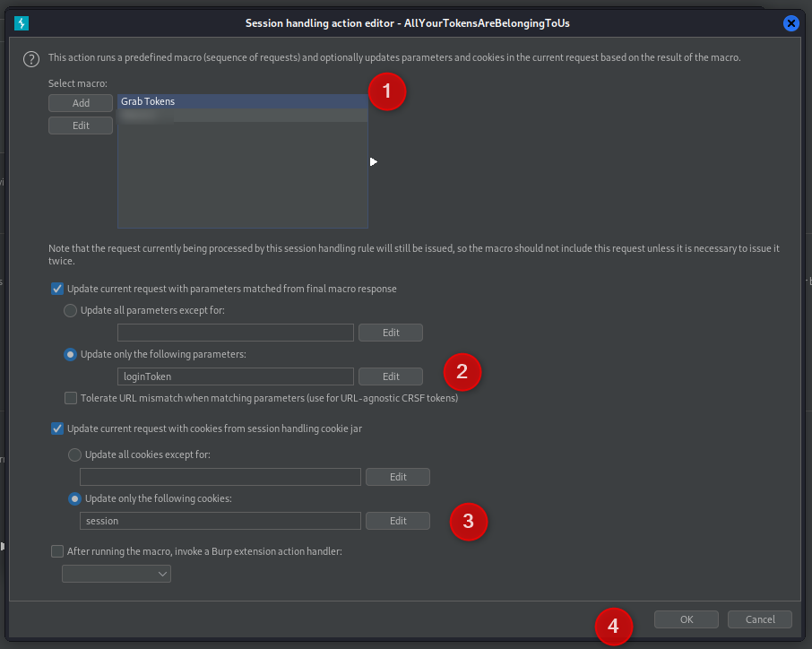The image size is (812, 649).
Task: Enable invoke Burp extension action handler checkbox
Action: point(57,551)
